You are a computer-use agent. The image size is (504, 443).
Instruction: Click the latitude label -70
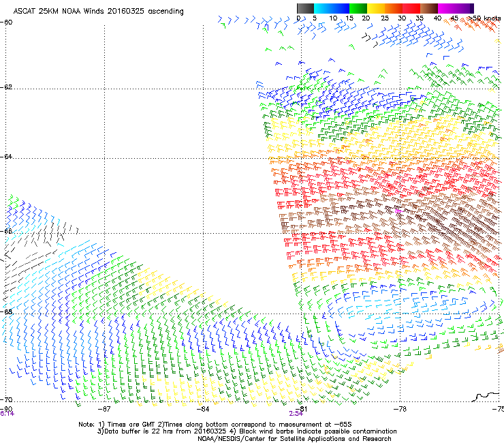click(6, 399)
